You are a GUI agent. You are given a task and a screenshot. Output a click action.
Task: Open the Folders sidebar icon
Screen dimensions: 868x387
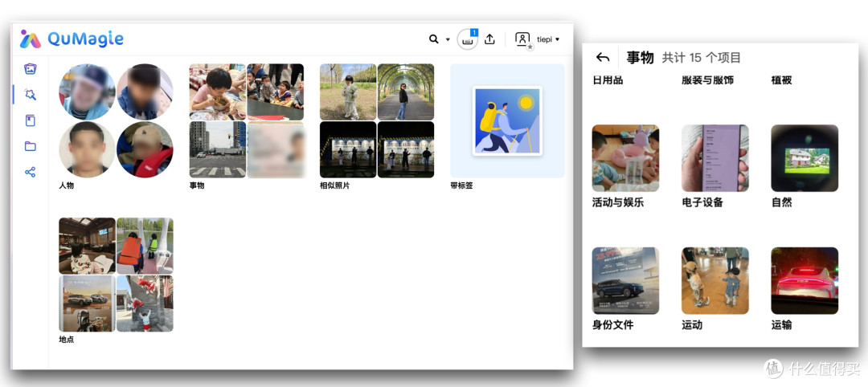coord(31,146)
